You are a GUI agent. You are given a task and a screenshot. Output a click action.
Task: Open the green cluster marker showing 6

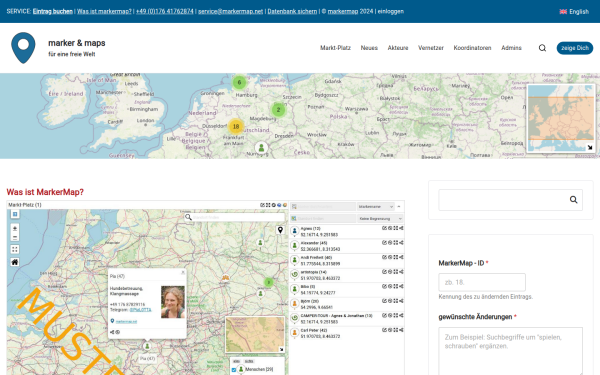[239, 82]
